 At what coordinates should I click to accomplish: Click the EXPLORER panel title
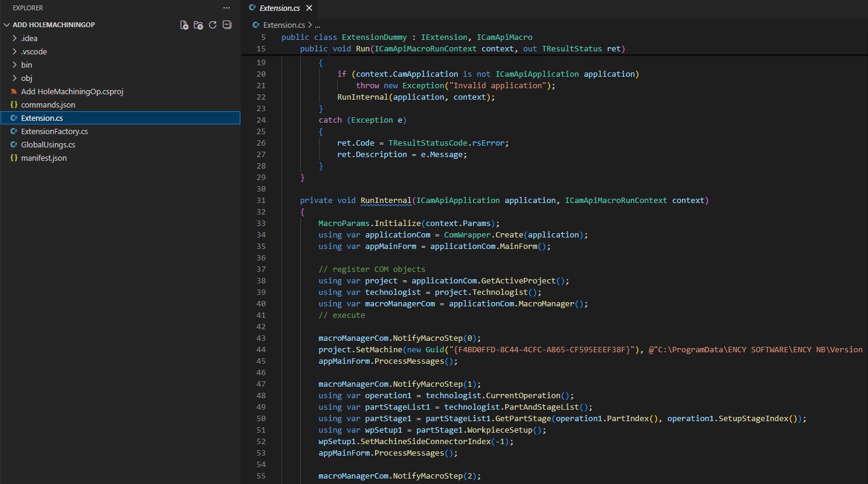(28, 8)
